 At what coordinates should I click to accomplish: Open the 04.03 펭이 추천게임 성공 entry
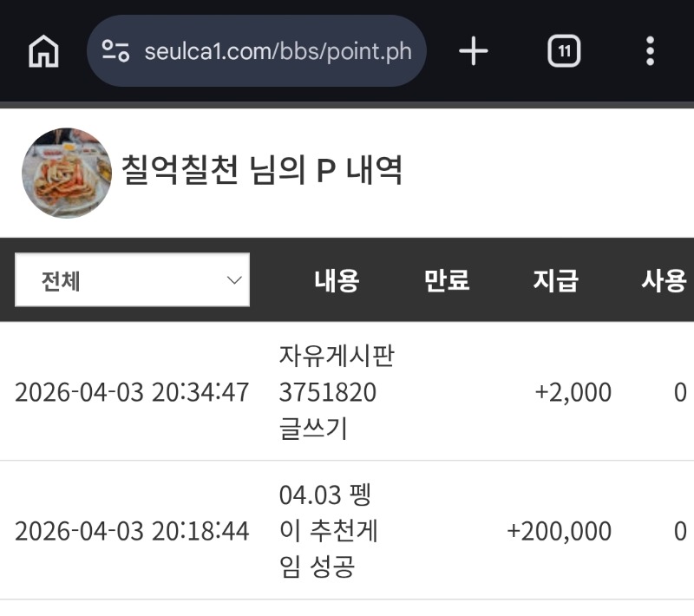[x=328, y=531]
